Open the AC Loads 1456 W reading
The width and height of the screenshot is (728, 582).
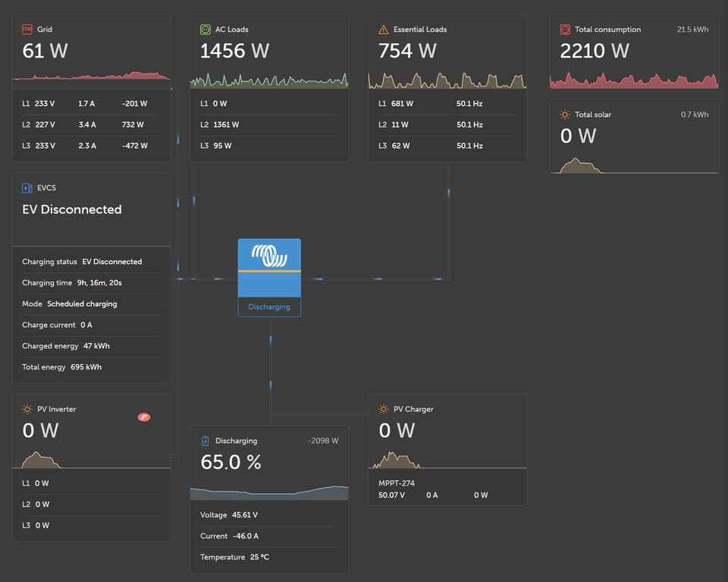tap(234, 51)
